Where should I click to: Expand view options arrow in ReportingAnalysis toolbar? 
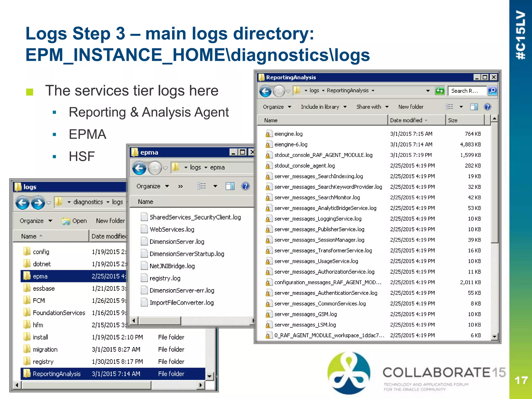click(461, 107)
